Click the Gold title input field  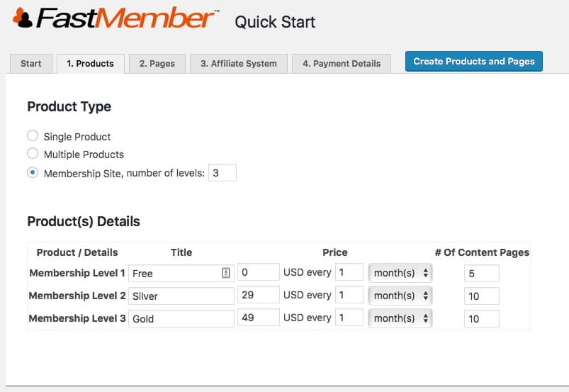coord(181,319)
